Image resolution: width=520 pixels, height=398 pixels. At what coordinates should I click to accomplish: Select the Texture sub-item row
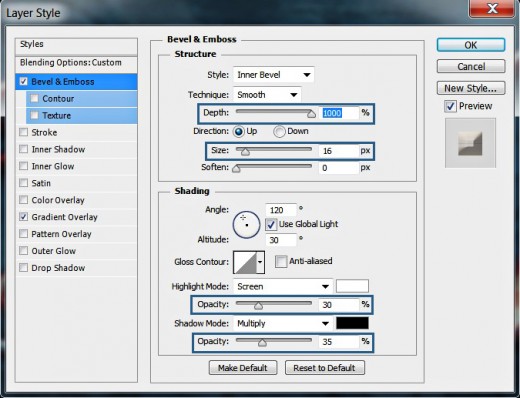[x=81, y=116]
